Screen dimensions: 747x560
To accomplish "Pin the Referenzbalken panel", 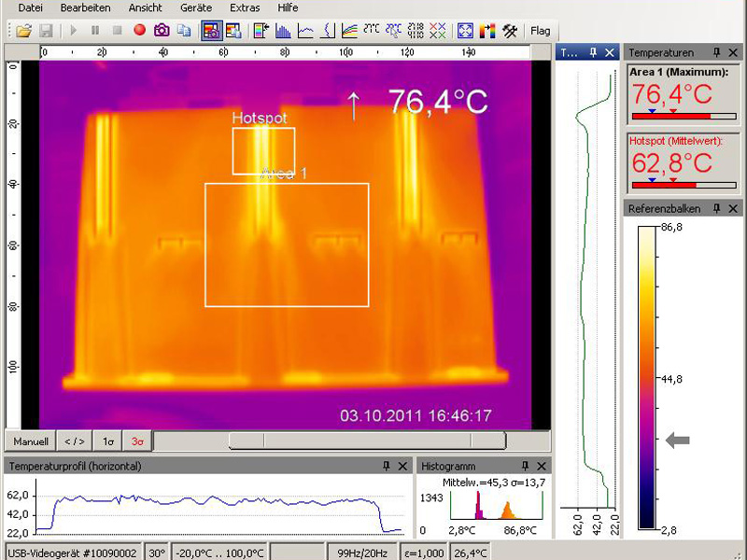I will [x=716, y=208].
